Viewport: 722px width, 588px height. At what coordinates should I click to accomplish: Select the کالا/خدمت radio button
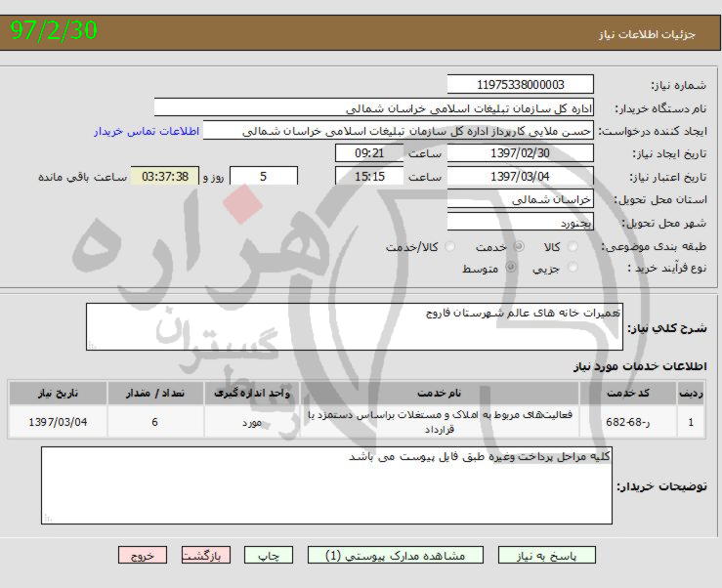[449, 247]
